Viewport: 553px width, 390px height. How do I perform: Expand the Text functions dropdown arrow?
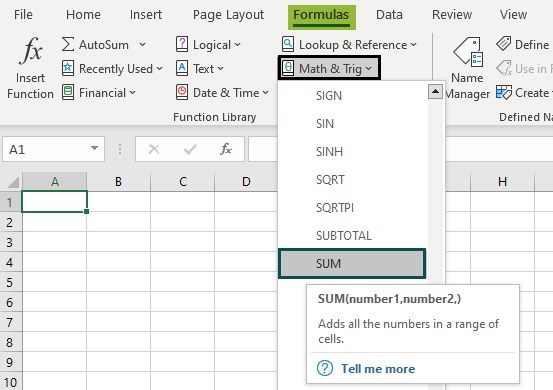[220, 68]
